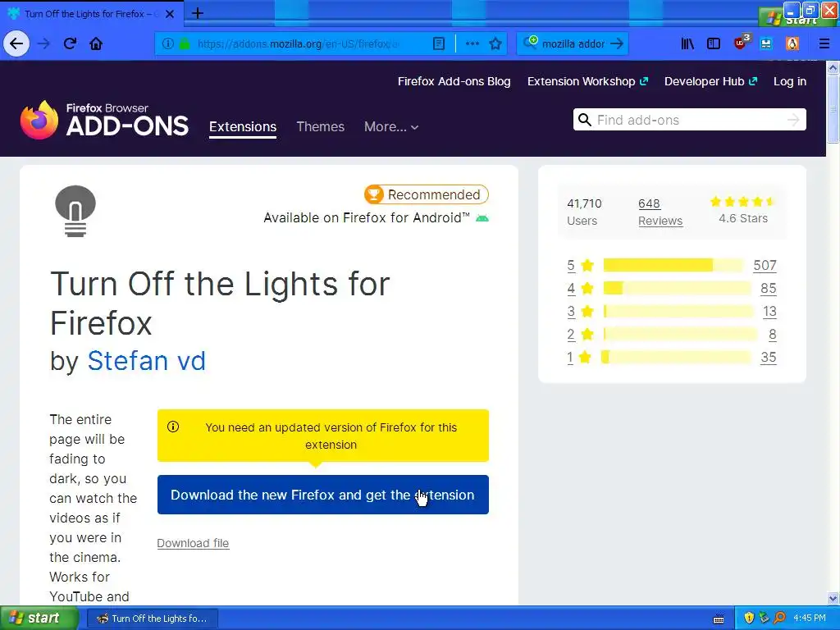
Task: Close the Turn Off the Lights tab
Action: (x=170, y=14)
